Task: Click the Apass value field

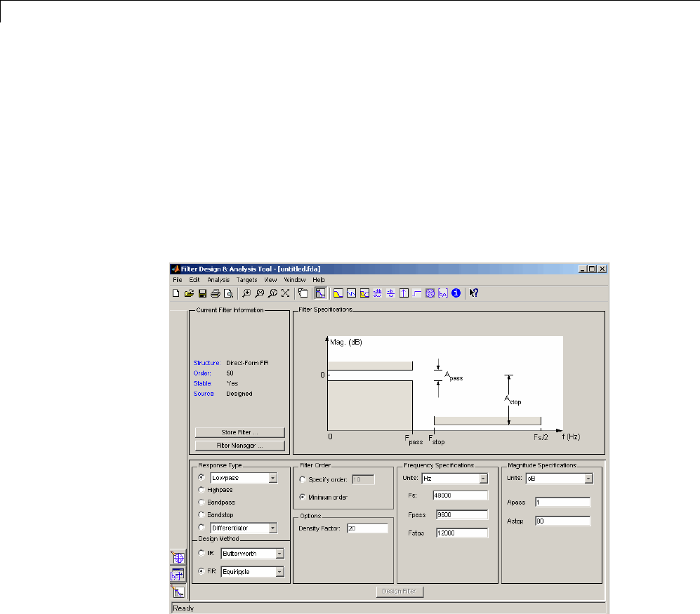Action: (562, 502)
